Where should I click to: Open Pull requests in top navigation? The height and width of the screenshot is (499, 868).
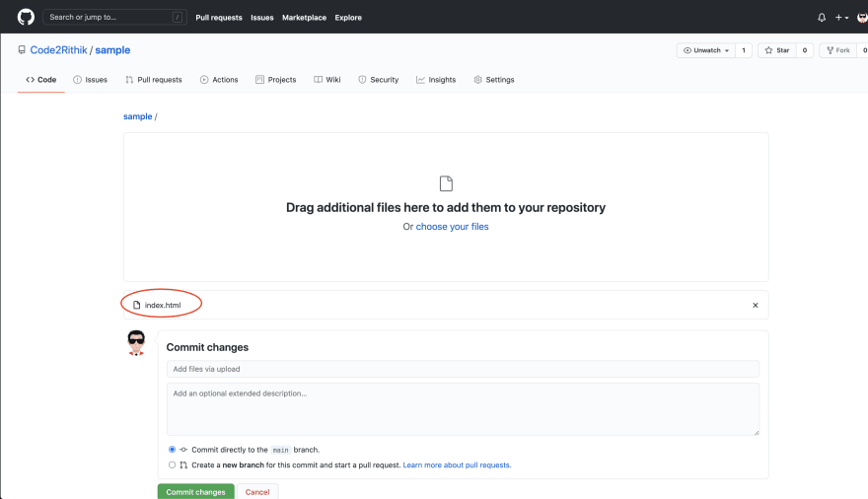[x=219, y=18]
